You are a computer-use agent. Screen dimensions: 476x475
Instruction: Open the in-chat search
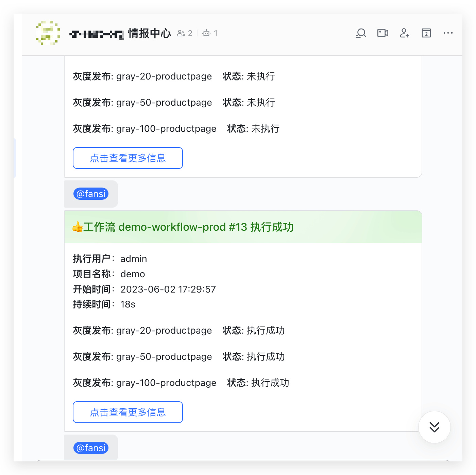(x=361, y=33)
